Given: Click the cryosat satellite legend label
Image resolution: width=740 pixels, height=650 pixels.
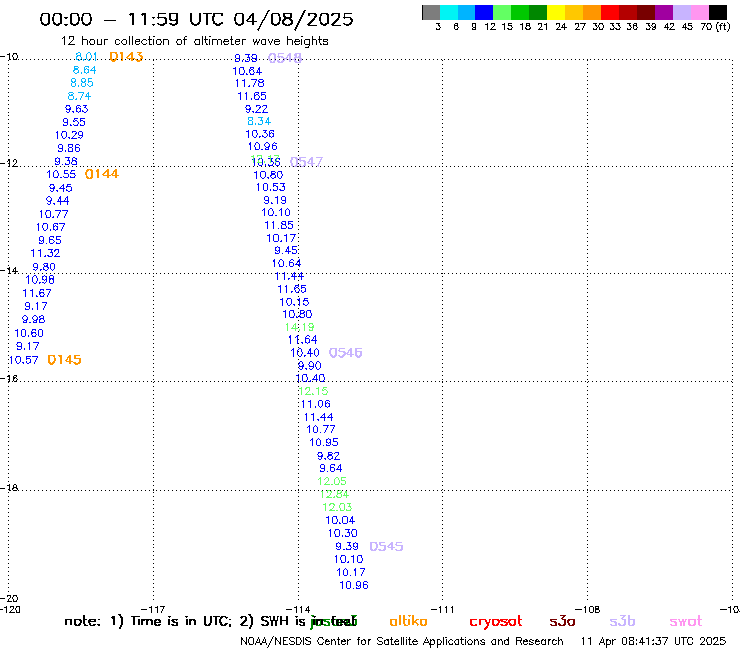Looking at the screenshot, I should click(496, 622).
